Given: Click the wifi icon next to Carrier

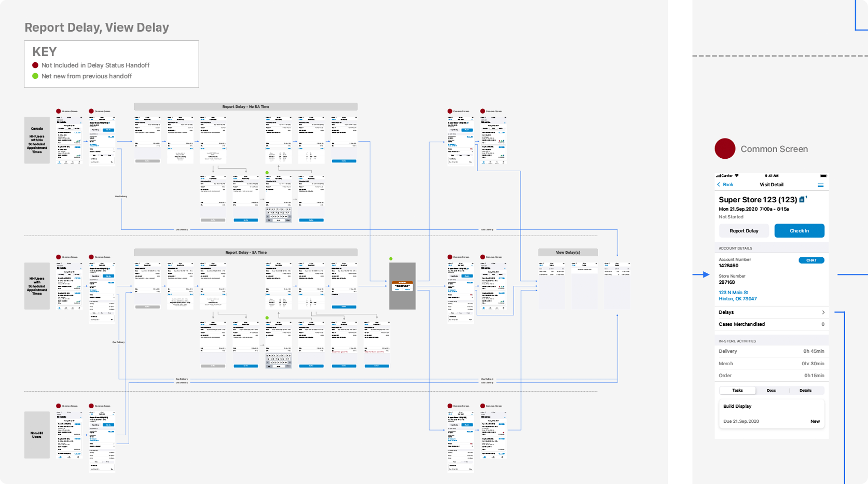Looking at the screenshot, I should [x=736, y=176].
